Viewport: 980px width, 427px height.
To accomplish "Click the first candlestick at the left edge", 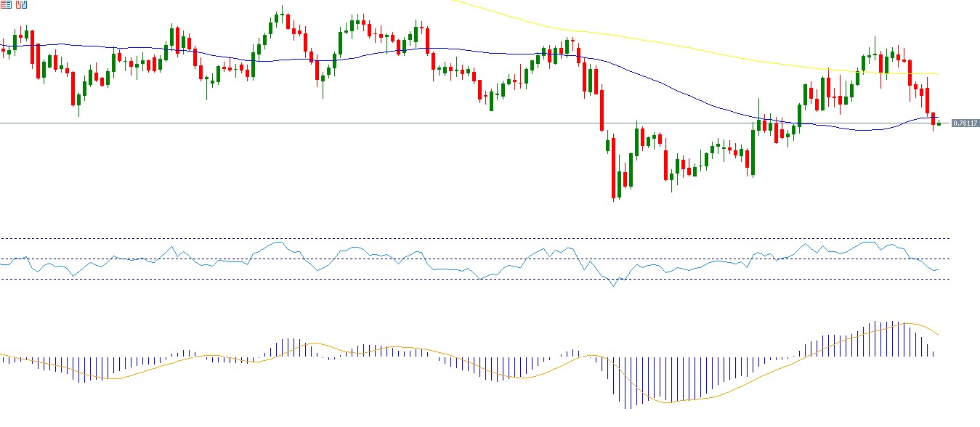I will click(3, 49).
